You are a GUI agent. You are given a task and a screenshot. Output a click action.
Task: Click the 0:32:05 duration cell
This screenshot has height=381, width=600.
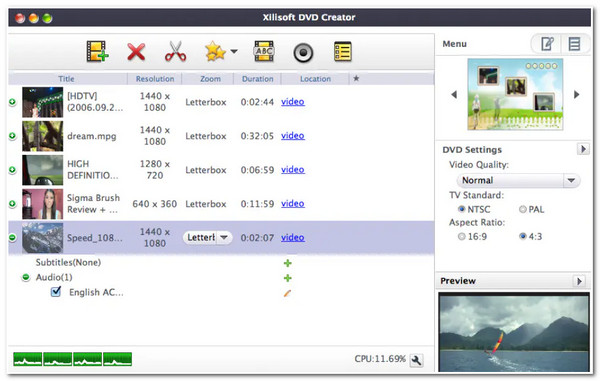pos(257,136)
